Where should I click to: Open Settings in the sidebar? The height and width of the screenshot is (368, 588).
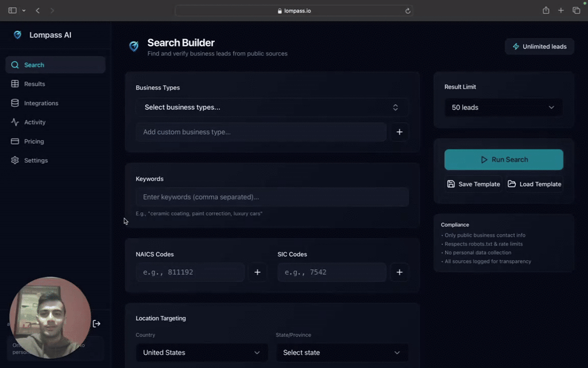pyautogui.click(x=55, y=160)
